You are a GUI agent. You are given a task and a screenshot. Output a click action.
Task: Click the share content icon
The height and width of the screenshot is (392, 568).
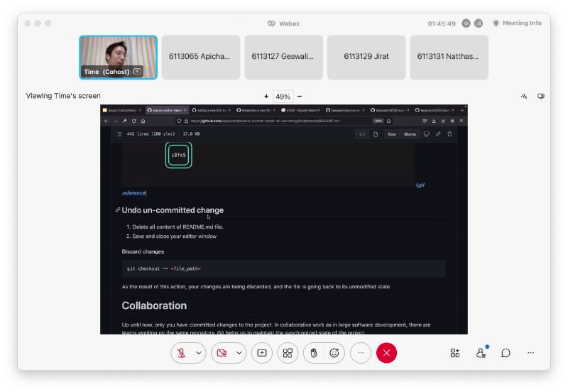(262, 353)
